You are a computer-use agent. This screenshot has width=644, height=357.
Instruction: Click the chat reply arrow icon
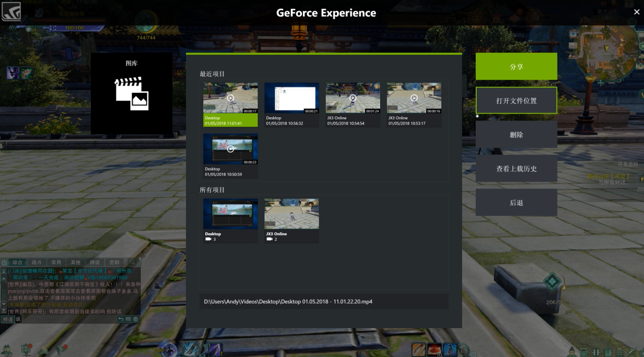(120, 319)
